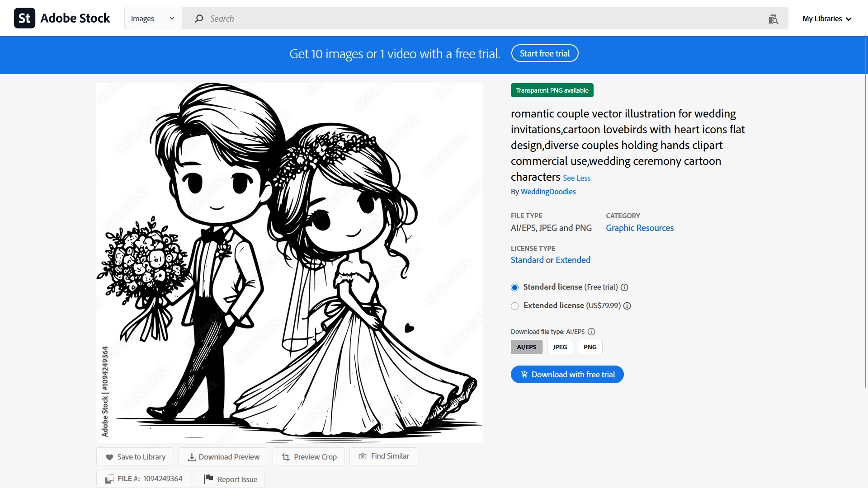Click the Report Issue flag button

(230, 479)
